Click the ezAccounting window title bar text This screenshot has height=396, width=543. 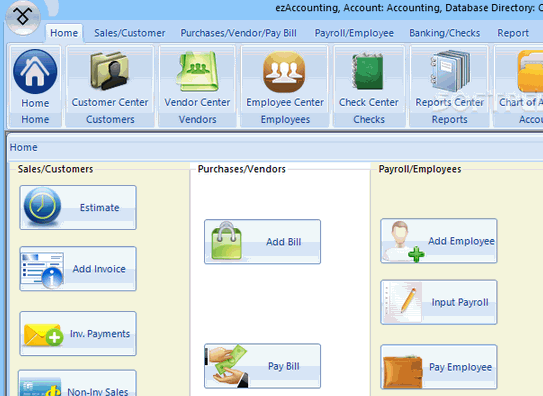tap(409, 8)
